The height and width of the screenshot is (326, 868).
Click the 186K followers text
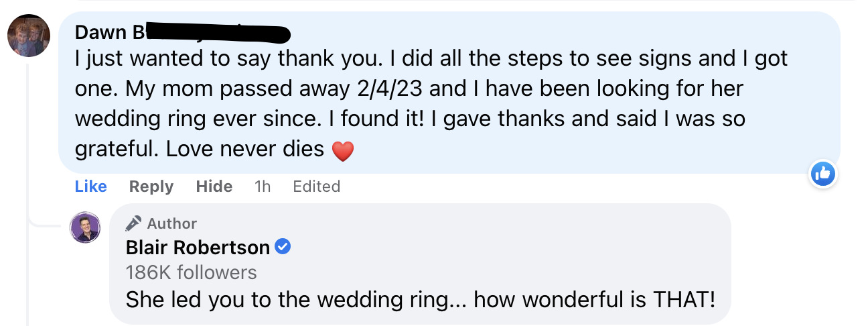coord(192,272)
